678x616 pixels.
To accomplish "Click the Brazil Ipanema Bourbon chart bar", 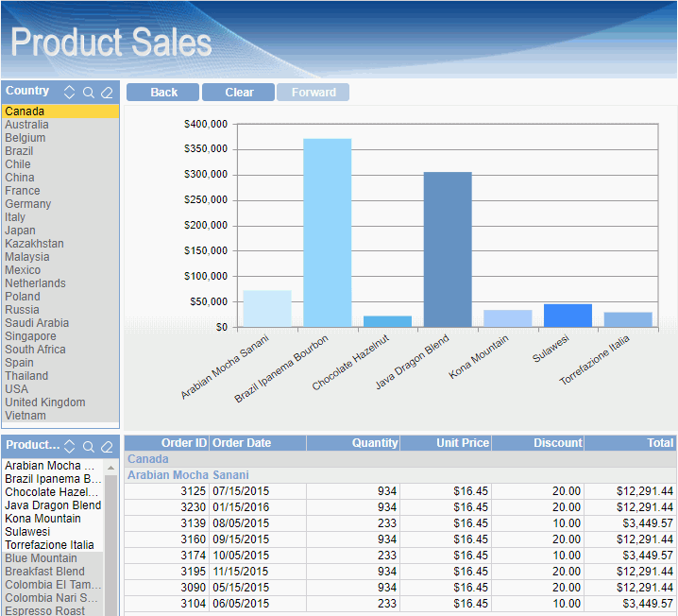I will [x=327, y=232].
